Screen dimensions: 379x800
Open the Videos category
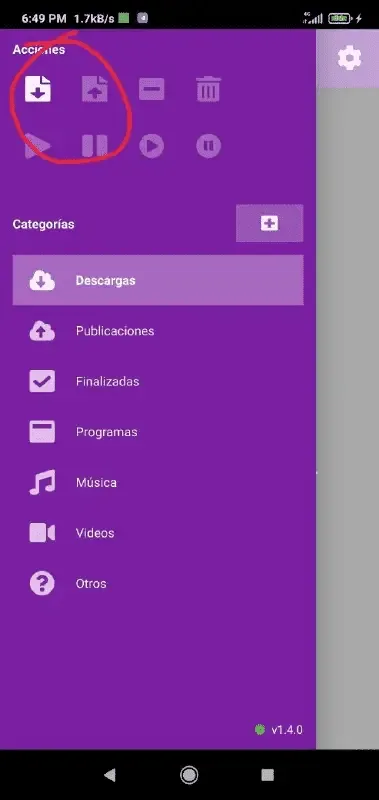pos(158,533)
